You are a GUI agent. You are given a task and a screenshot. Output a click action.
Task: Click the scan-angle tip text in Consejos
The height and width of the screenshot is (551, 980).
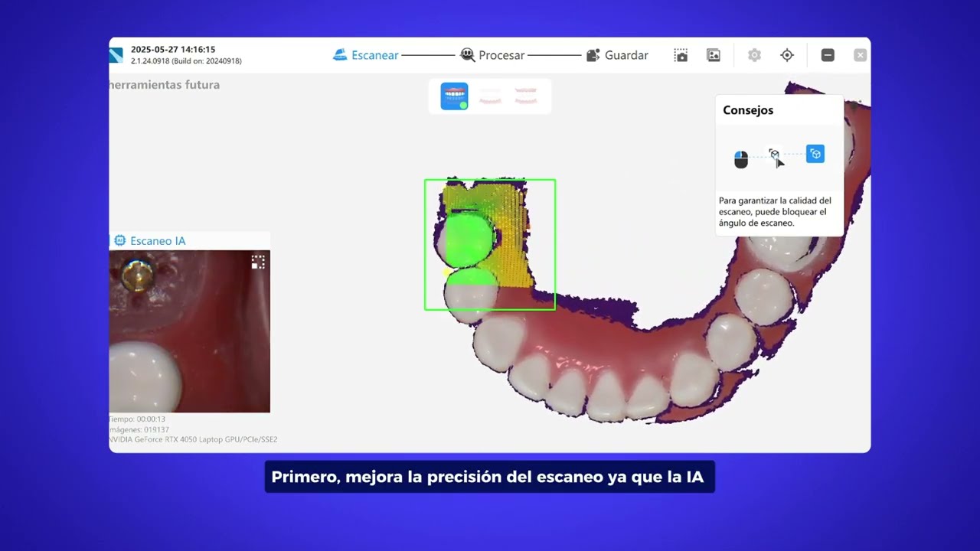pos(775,212)
